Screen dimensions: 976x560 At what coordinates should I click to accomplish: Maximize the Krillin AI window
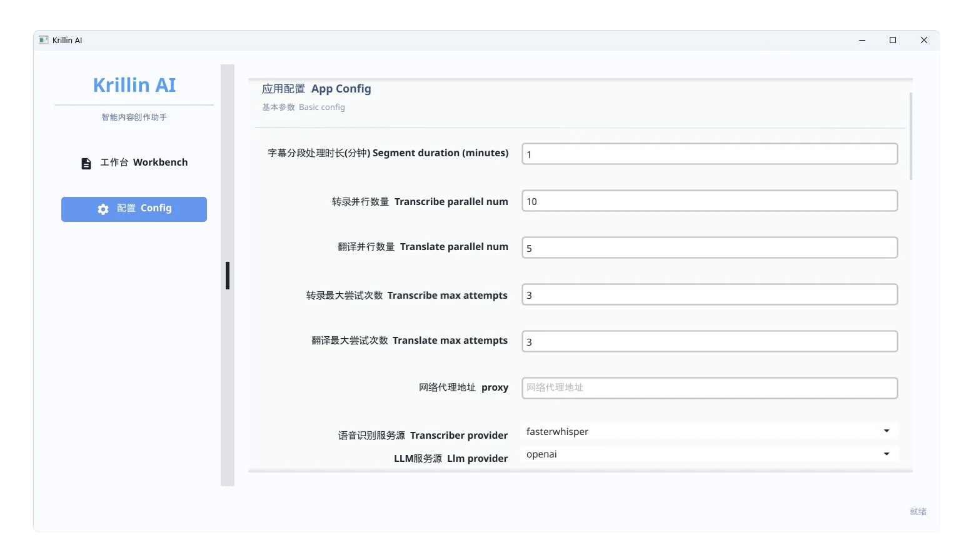(x=893, y=40)
